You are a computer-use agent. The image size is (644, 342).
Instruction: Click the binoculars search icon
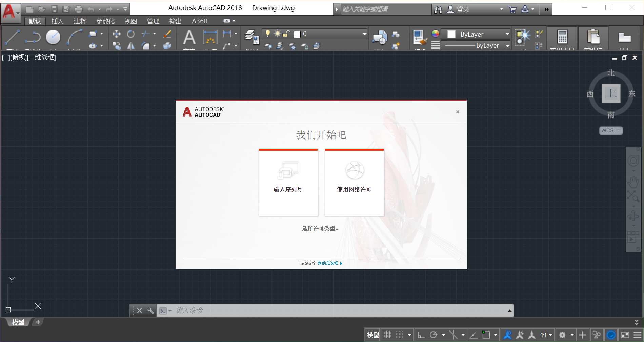(x=438, y=9)
